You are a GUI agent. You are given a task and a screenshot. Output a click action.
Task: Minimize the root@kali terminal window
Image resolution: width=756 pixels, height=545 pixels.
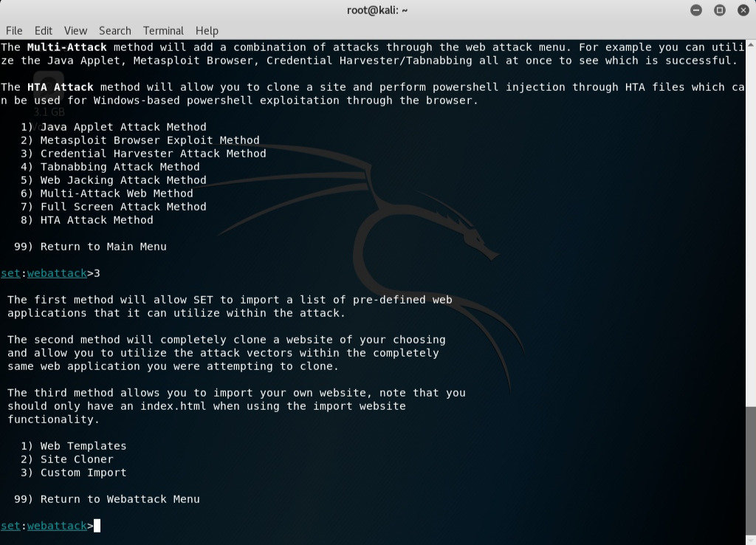[x=695, y=10]
